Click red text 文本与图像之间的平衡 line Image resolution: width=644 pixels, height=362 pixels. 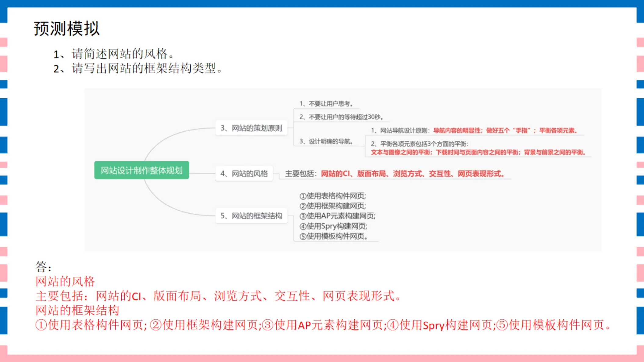[x=478, y=152]
